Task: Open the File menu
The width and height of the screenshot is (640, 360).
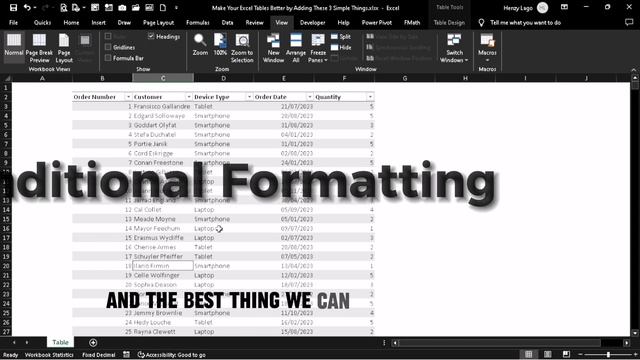Action: click(13, 22)
